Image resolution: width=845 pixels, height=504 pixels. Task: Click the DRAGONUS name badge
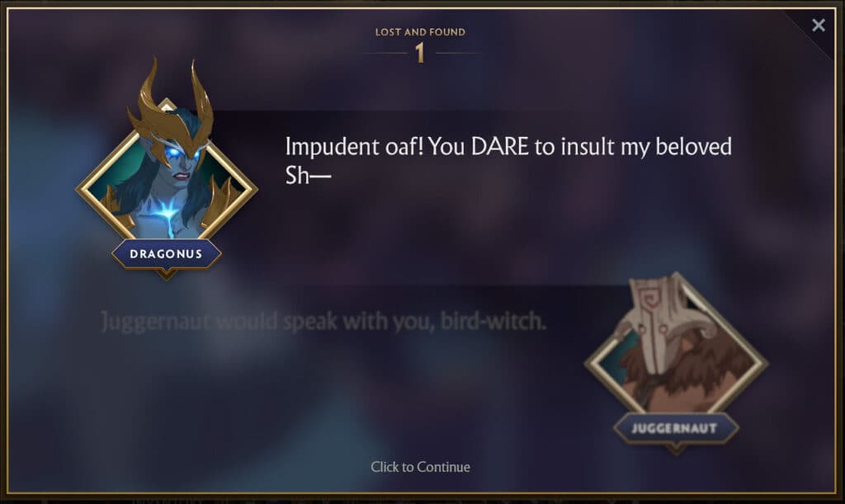166,253
